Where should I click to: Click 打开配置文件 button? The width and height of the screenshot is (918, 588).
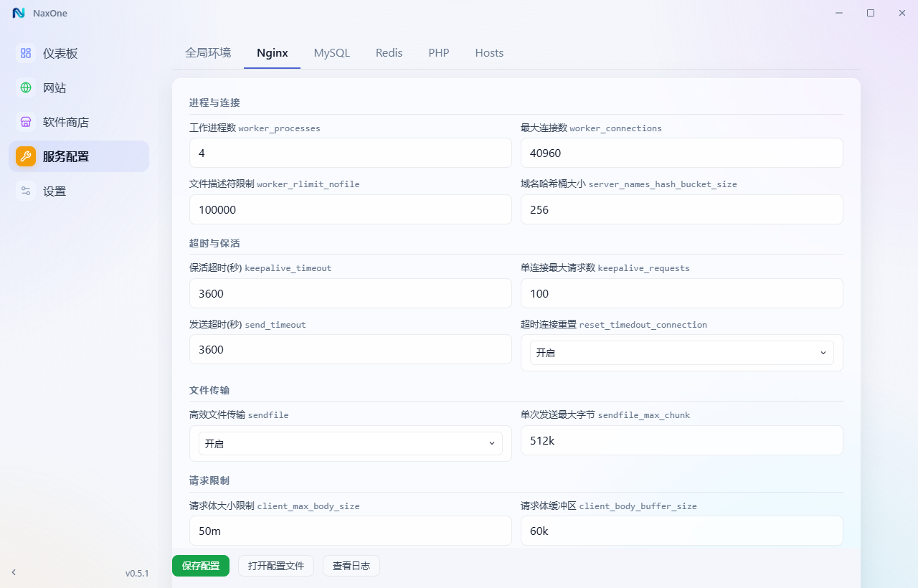(276, 566)
